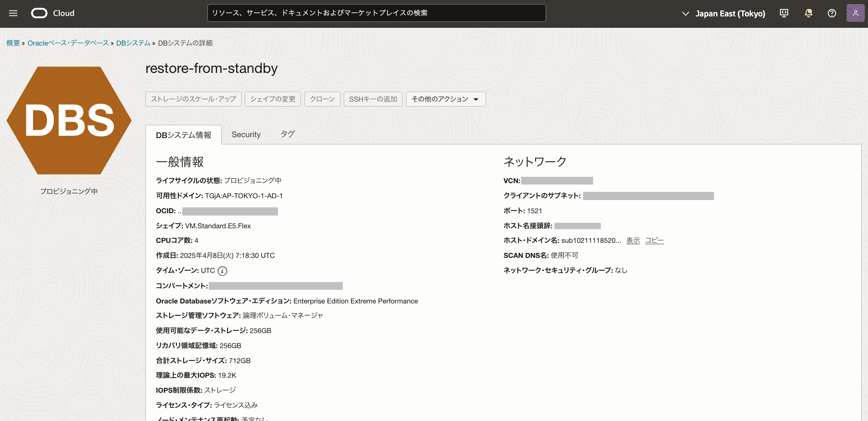Screen dimensions: 868x421
Task: Click 表示 link for host domain name
Action: (633, 241)
